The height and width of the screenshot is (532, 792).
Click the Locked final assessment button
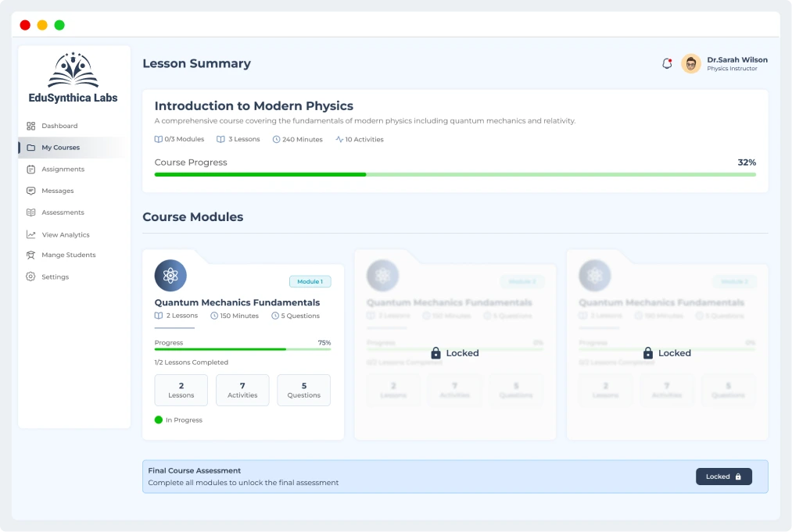723,477
